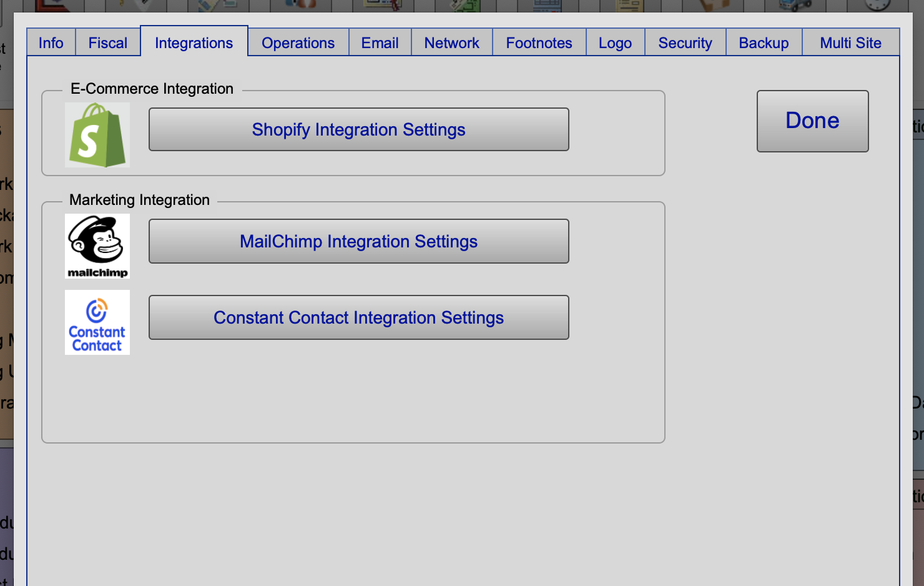924x586 pixels.
Task: Open the Fiscal tab
Action: coord(108,43)
